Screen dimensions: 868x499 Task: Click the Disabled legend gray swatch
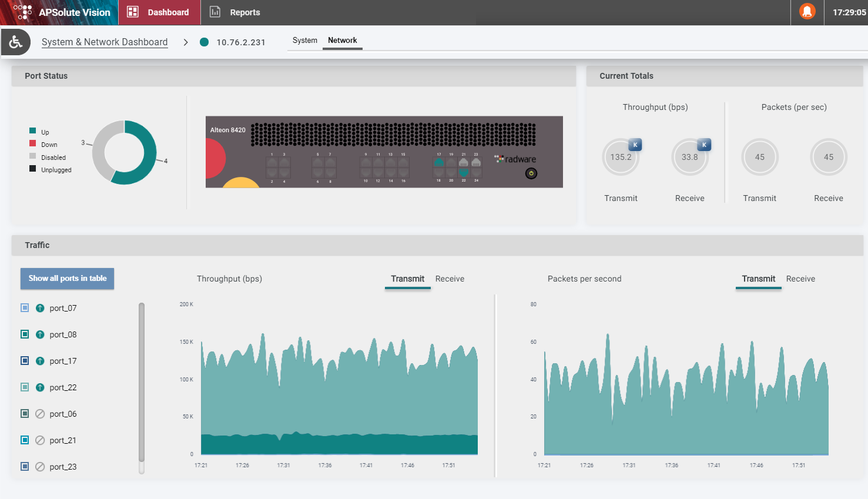tap(33, 156)
